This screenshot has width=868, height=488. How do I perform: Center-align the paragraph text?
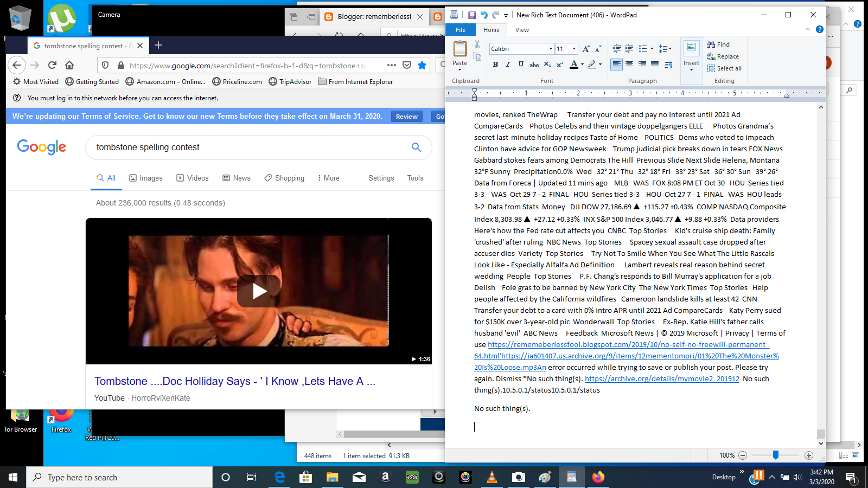tap(629, 65)
